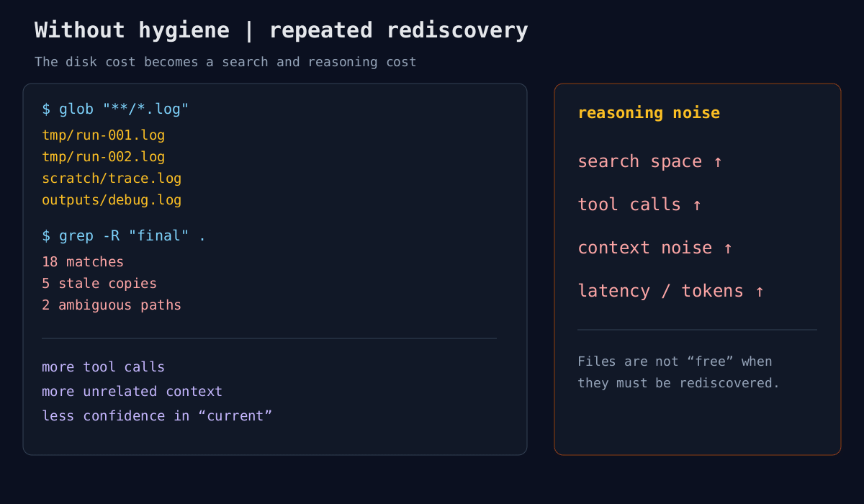Click the "latency / tokens ↑" item
Screen dimensions: 864x504
click(670, 292)
